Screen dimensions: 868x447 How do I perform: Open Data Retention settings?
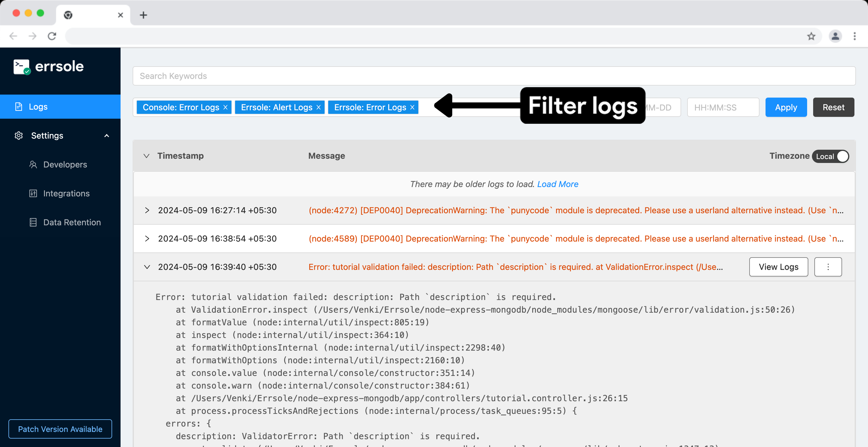(x=72, y=222)
